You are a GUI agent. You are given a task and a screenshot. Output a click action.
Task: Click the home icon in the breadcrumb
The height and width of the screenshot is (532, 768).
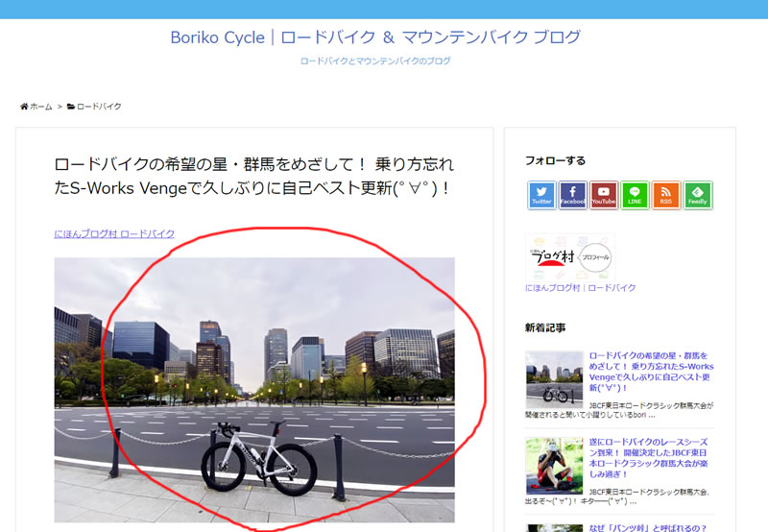[24, 107]
